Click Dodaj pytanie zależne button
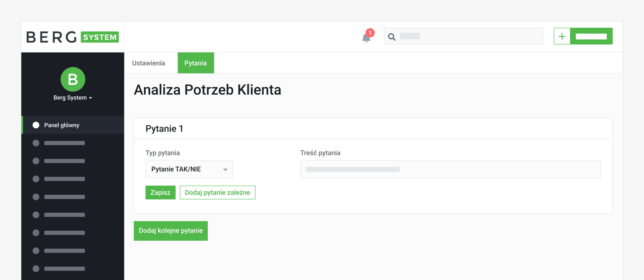Image resolution: width=644 pixels, height=280 pixels. tap(218, 192)
